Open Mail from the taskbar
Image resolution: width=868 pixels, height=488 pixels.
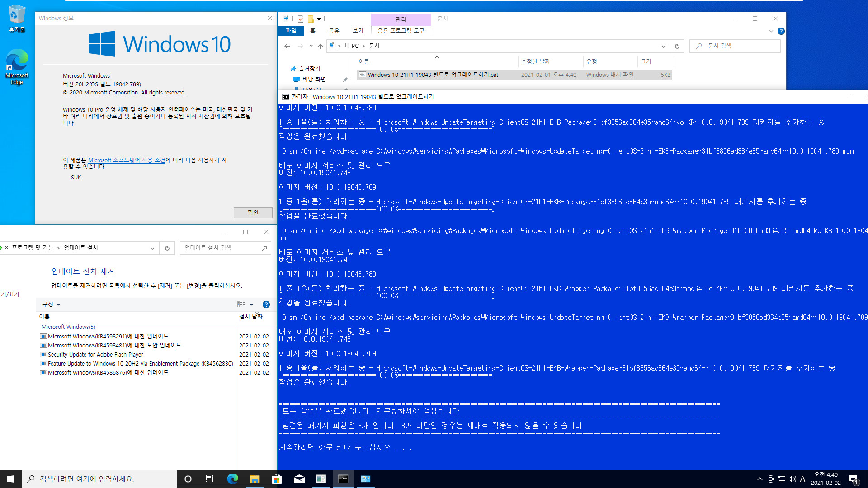pyautogui.click(x=299, y=479)
